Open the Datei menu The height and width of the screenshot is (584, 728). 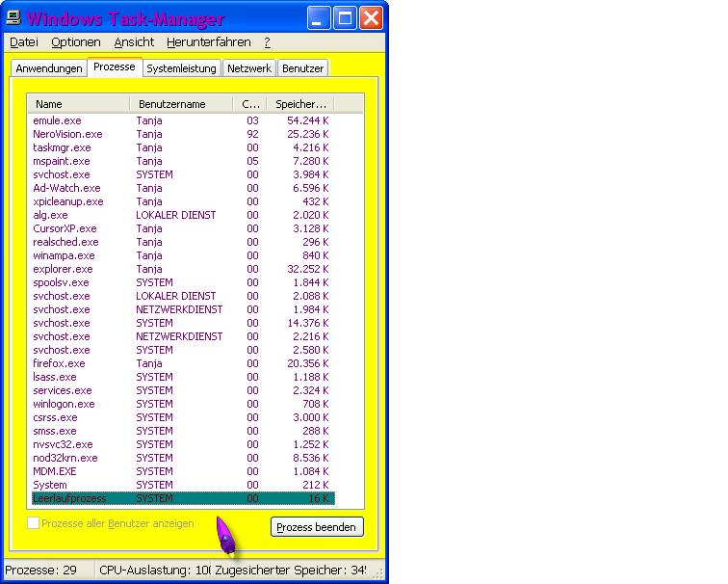tap(24, 42)
